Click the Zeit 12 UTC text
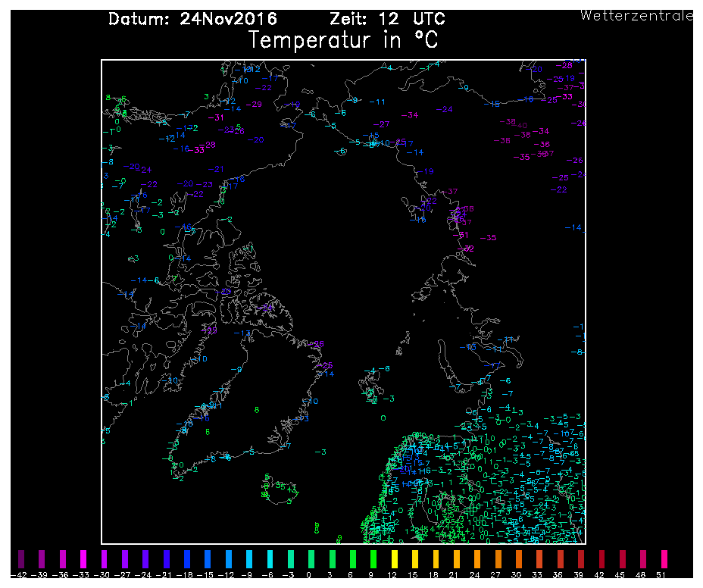This screenshot has width=703, height=588. pyautogui.click(x=387, y=19)
